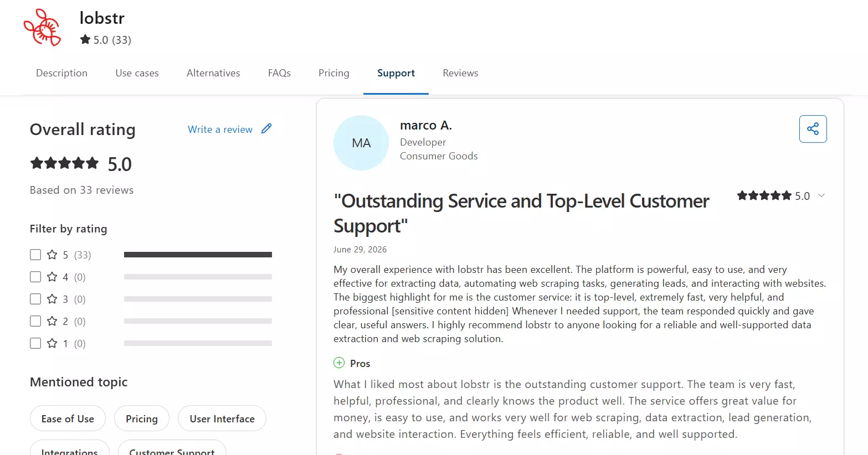Check the 1 star filter checkbox
This screenshot has width=868, height=455.
35,343
